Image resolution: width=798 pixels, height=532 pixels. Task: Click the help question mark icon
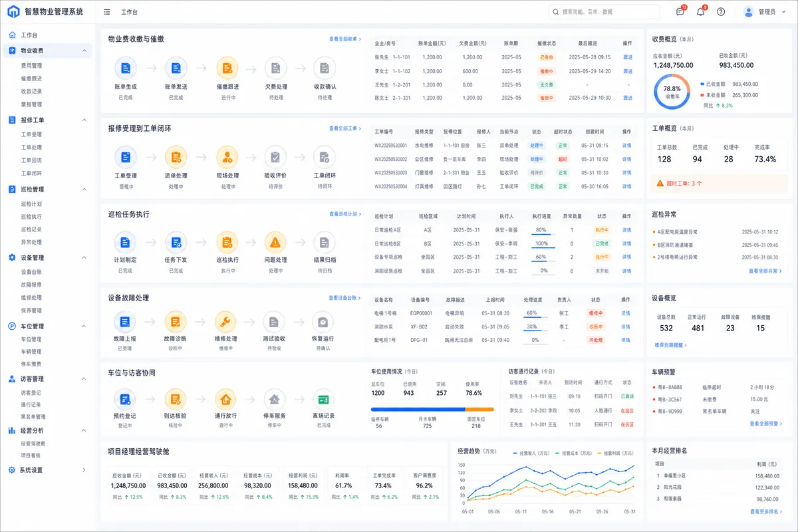[721, 12]
